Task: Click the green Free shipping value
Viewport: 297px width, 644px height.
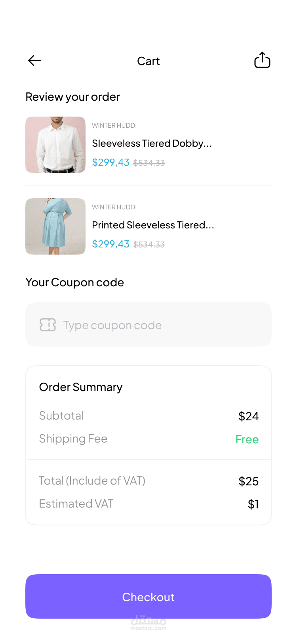Action: [247, 439]
